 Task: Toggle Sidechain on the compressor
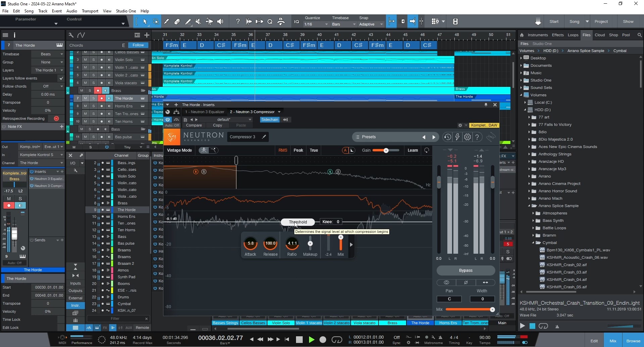pyautogui.click(x=269, y=119)
